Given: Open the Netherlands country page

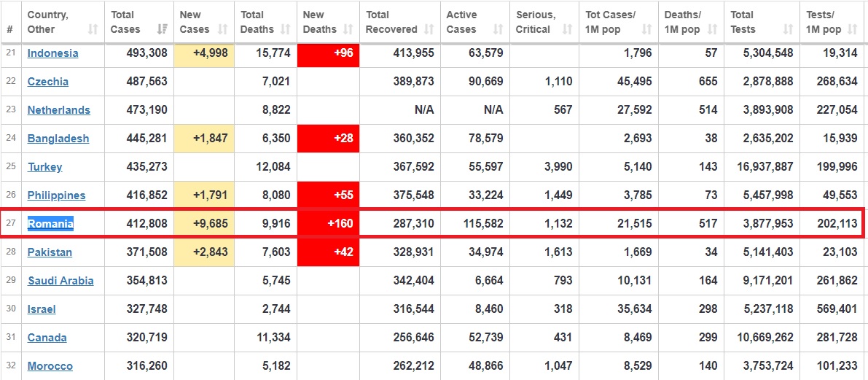Looking at the screenshot, I should [59, 110].
